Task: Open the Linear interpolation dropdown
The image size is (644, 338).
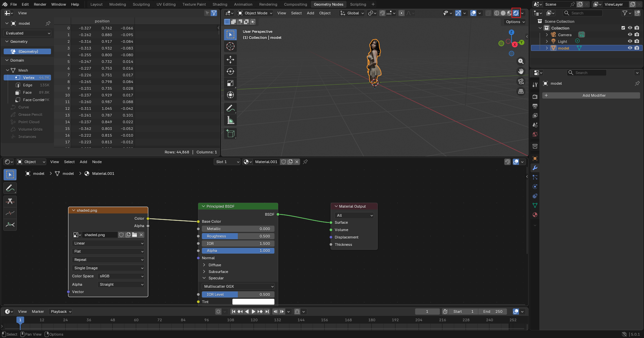Action: (108, 243)
